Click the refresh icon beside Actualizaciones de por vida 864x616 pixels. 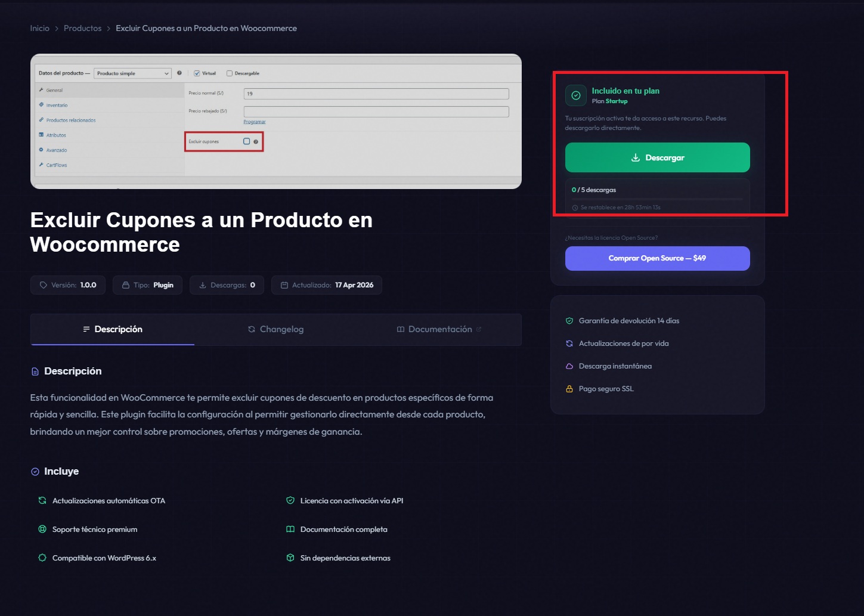tap(569, 343)
